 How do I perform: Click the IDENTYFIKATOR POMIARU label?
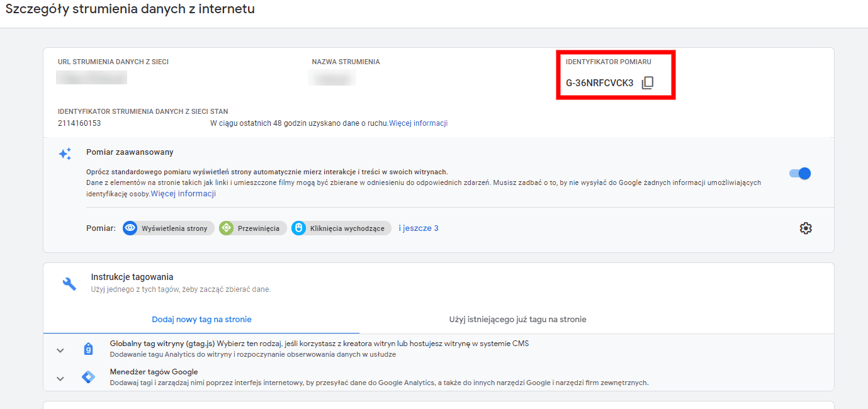[609, 62]
